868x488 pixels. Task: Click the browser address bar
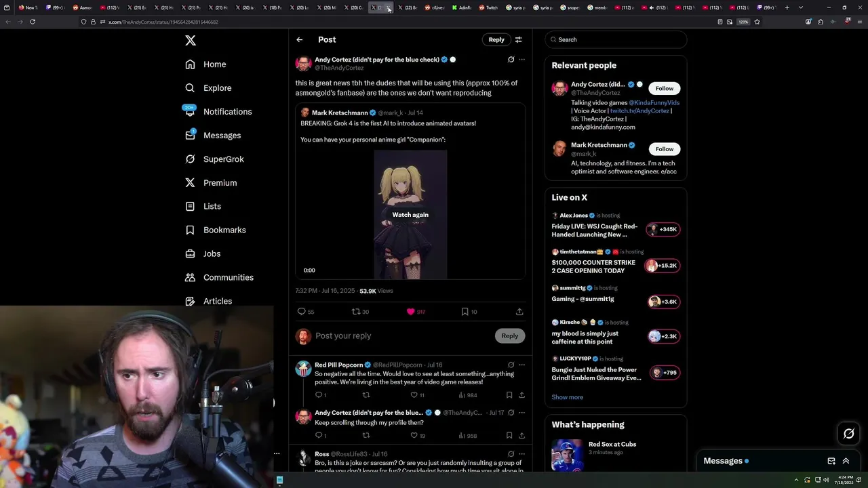(x=407, y=22)
